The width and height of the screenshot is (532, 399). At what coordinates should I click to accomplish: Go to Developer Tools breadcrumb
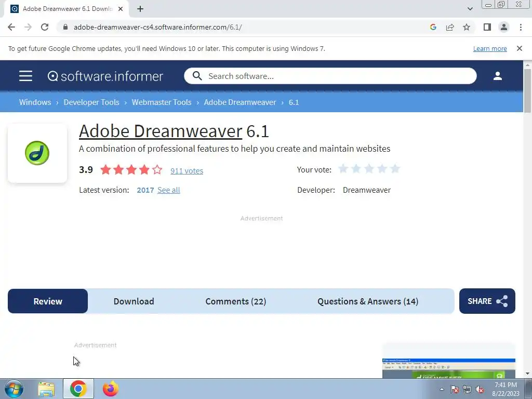tap(91, 102)
